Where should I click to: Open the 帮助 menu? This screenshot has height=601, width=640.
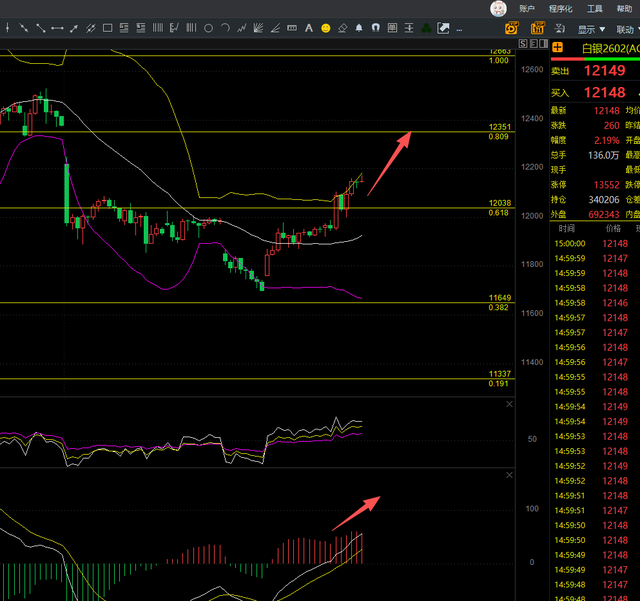[x=624, y=9]
